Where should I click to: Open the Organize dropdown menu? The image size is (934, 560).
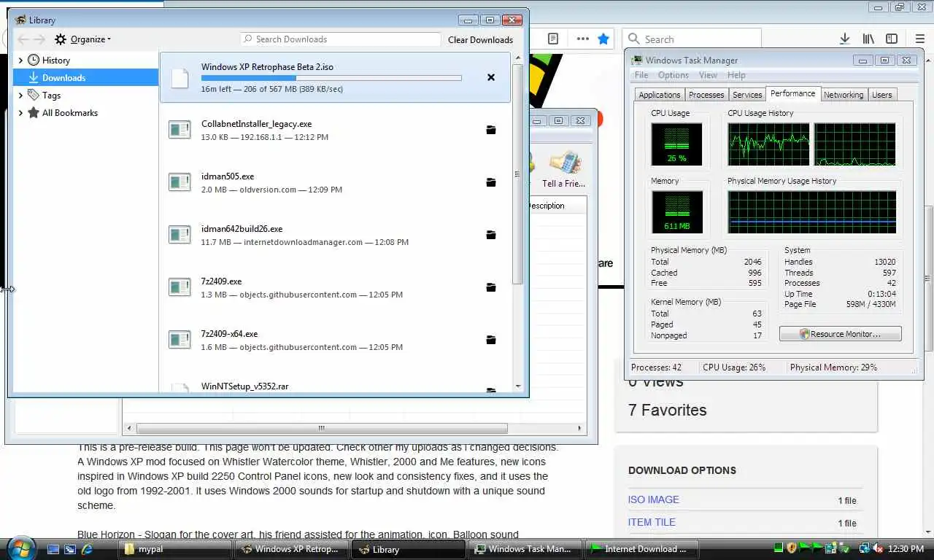82,39
